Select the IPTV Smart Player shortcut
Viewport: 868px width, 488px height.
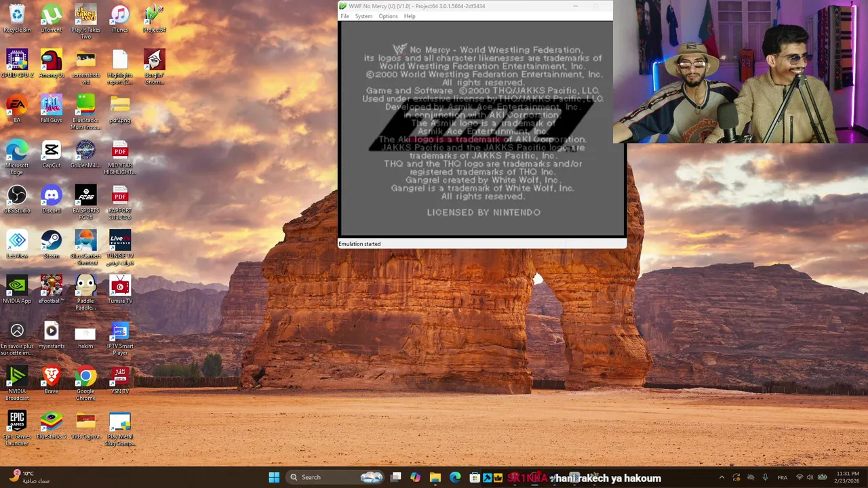click(x=120, y=338)
